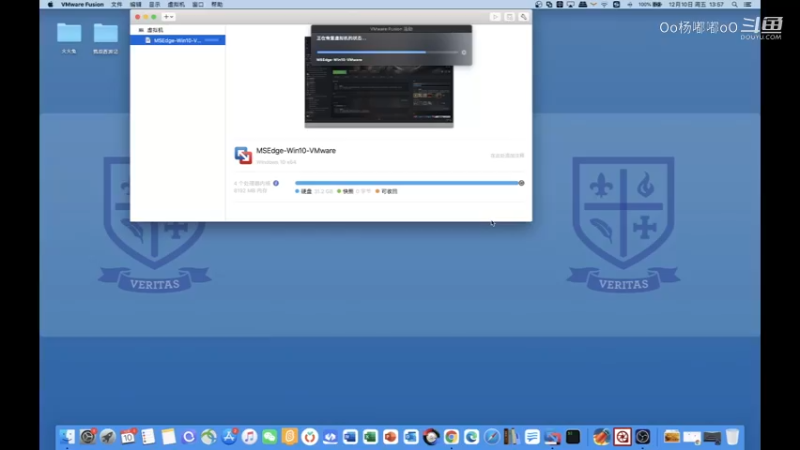Open Microsoft Outlook in the Dock
The height and width of the screenshot is (450, 800).
411,437
